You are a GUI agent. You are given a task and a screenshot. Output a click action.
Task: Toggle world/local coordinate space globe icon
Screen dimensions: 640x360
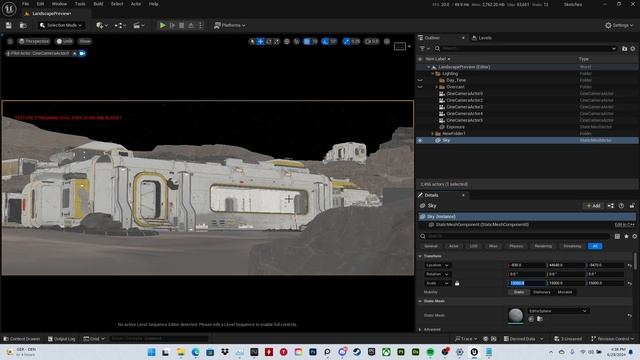(287, 41)
